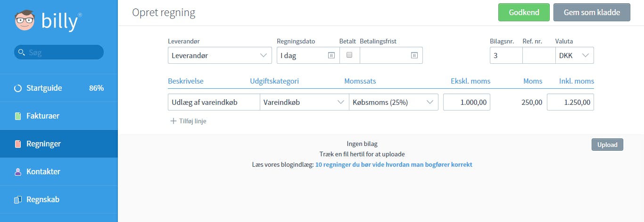Viewport: 644px width, 222px height.
Task: Expand the Leverandør dropdown
Action: tap(220, 55)
